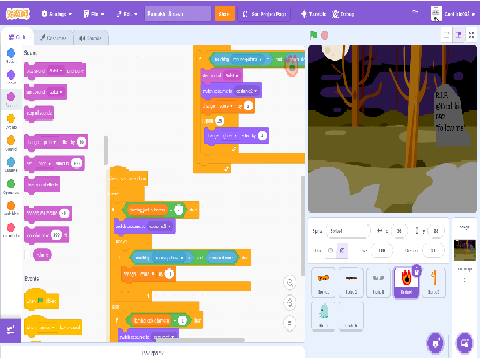This screenshot has width=480, height=360.
Task: Show the sprite using the eye toggle
Action: (330, 250)
